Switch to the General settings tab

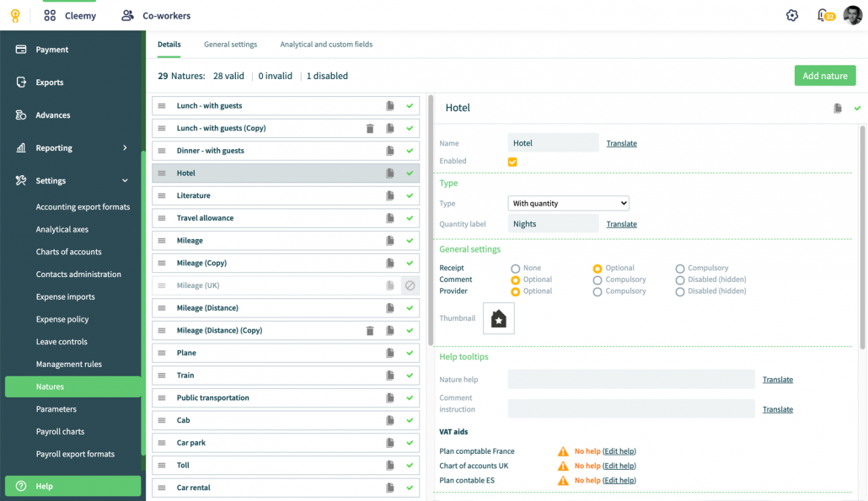230,45
